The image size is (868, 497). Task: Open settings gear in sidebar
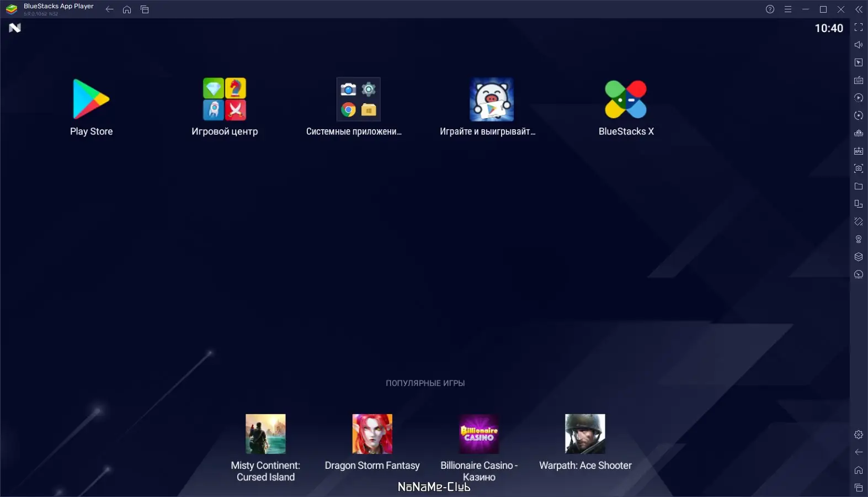click(x=859, y=435)
